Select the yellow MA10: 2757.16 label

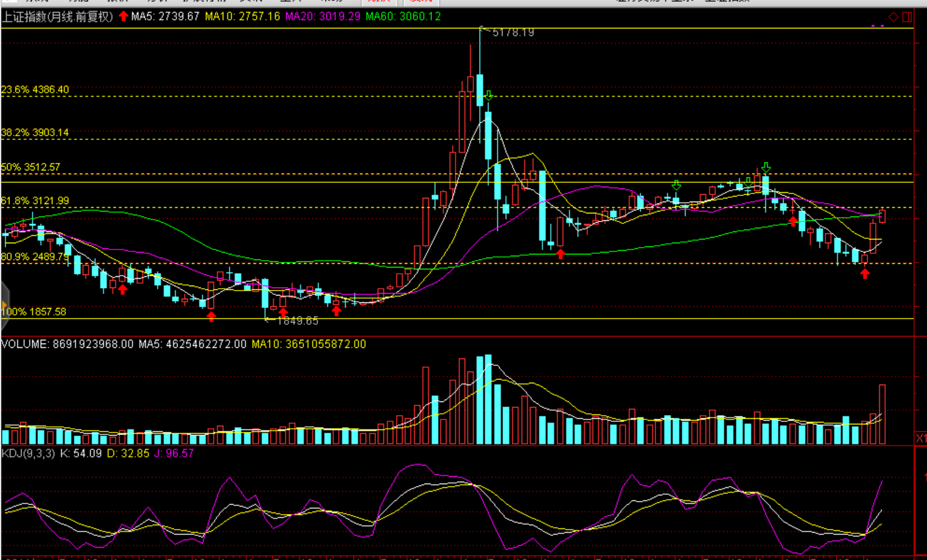(x=242, y=17)
